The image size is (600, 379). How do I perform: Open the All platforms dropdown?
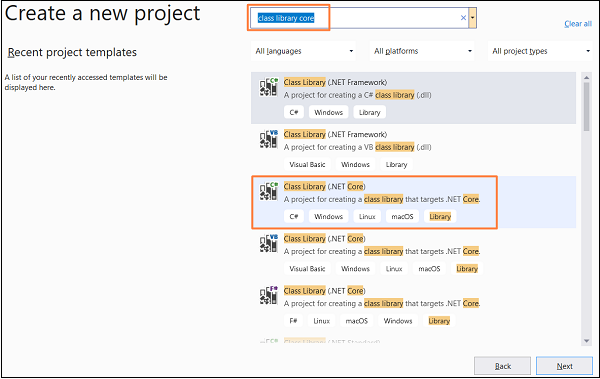point(422,51)
